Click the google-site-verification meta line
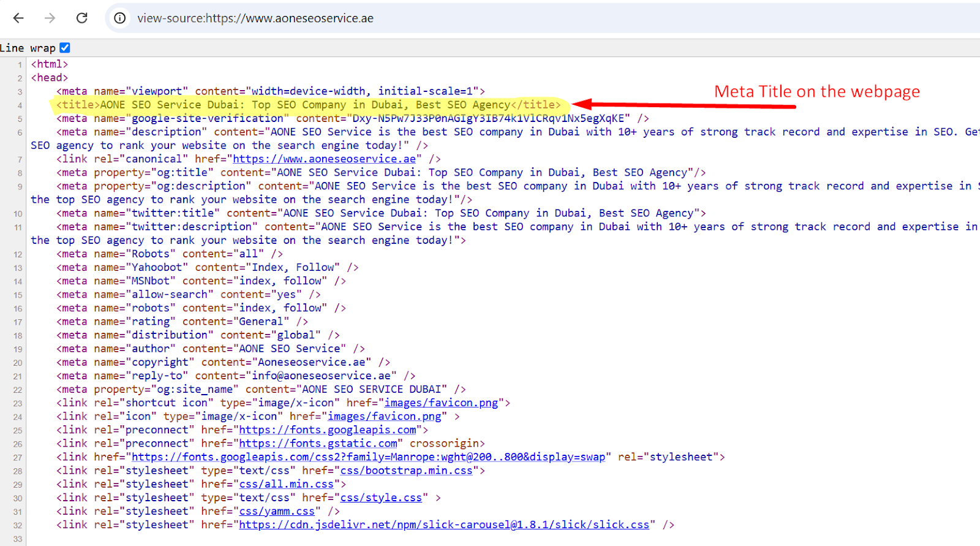Viewport: 980px width, 546px height. click(353, 118)
